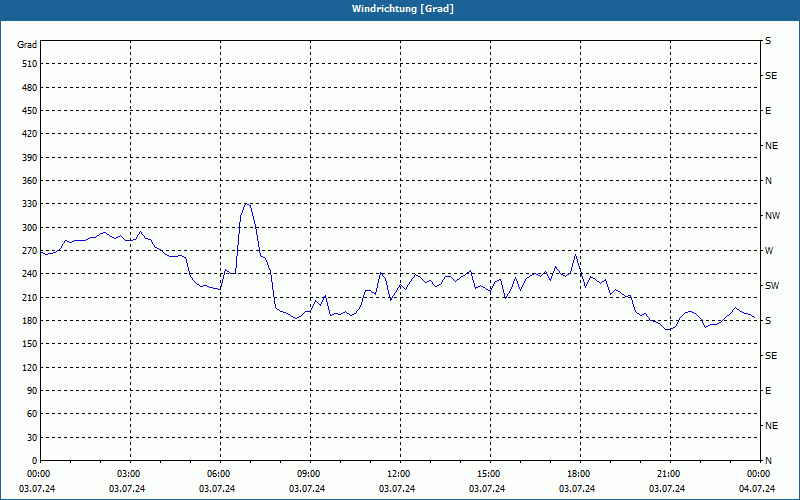Click the blue line's spike near 18:00

click(576, 254)
